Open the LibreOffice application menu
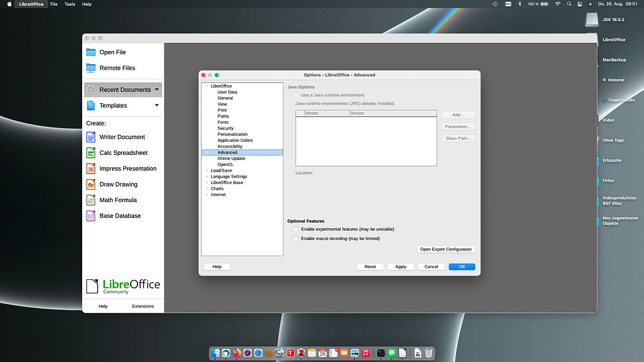 click(31, 4)
